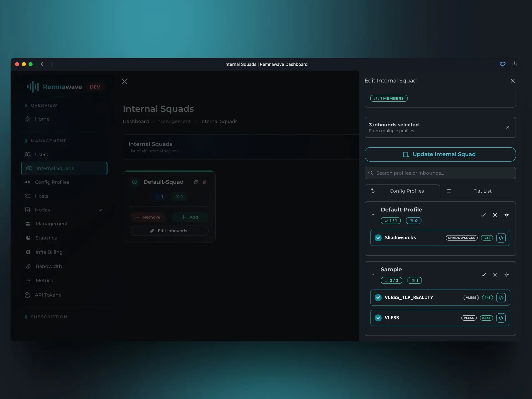Collapse the Default-Profile section

pyautogui.click(x=373, y=215)
